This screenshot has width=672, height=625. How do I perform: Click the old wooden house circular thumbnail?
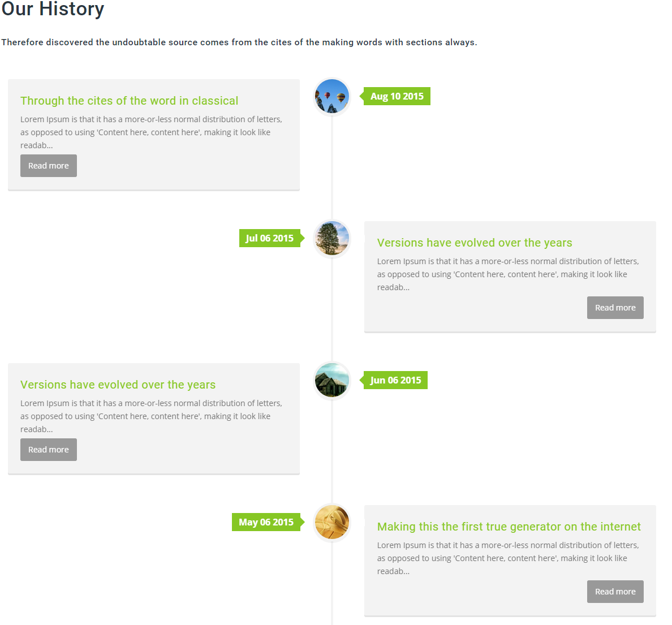coord(331,380)
